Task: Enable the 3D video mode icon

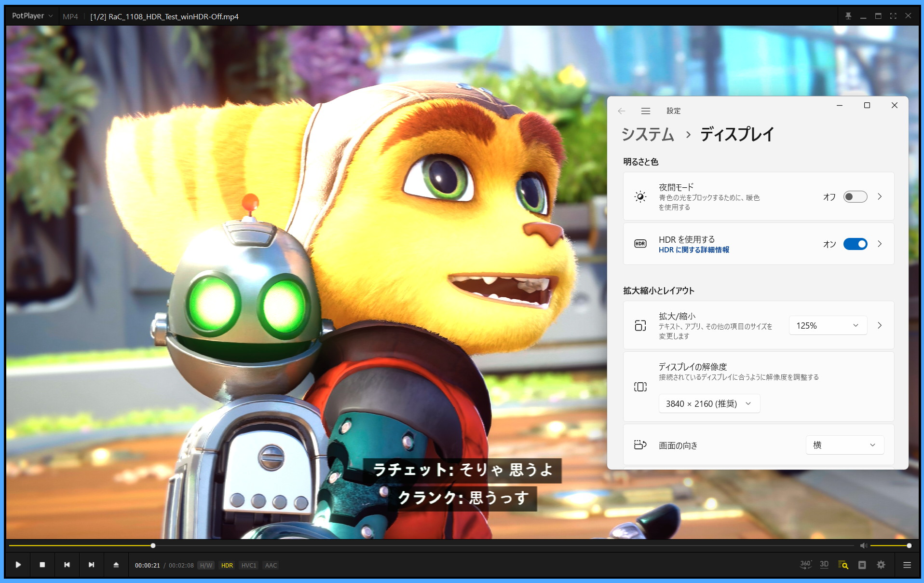Action: tap(824, 565)
